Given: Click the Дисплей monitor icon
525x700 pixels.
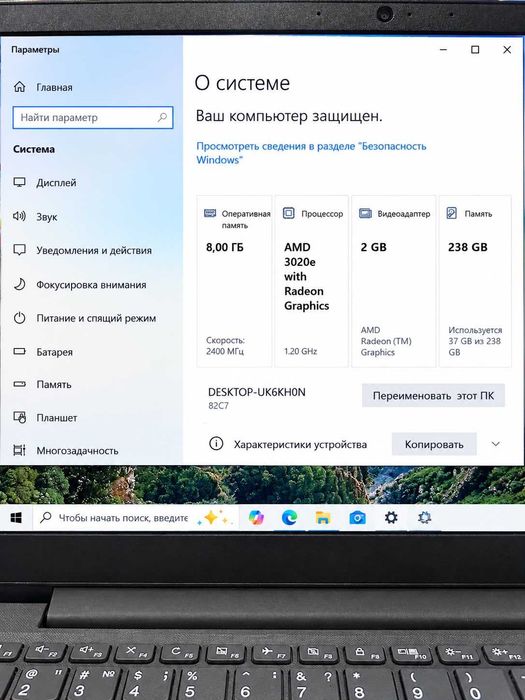Looking at the screenshot, I should 19,182.
